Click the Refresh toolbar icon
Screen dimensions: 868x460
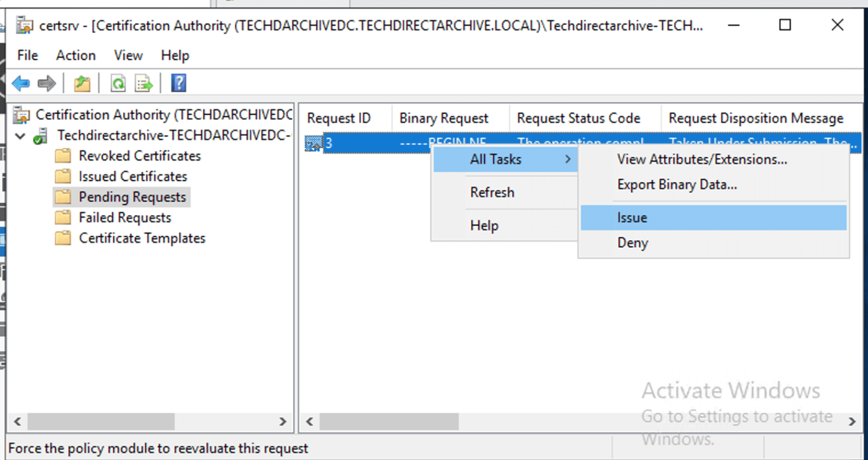[x=118, y=84]
